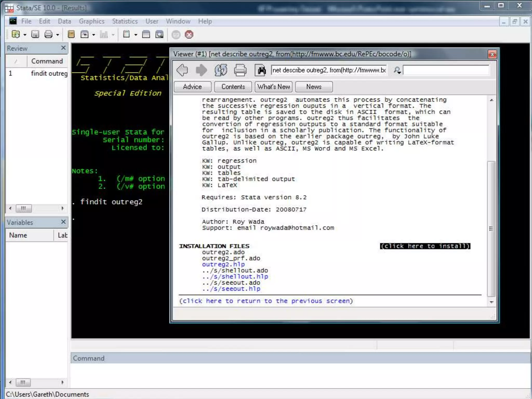Screen dimensions: 532x399
Task: Open the Graphics menu
Action: point(92,21)
